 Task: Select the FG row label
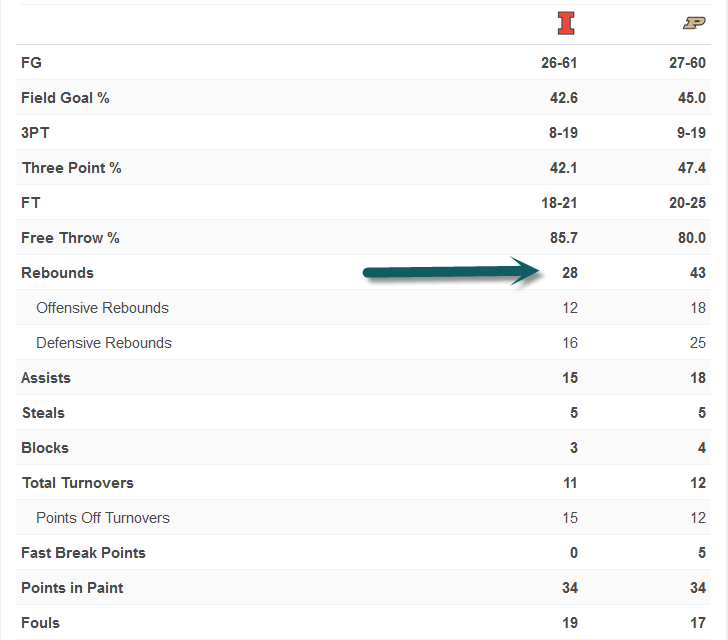pyautogui.click(x=31, y=63)
